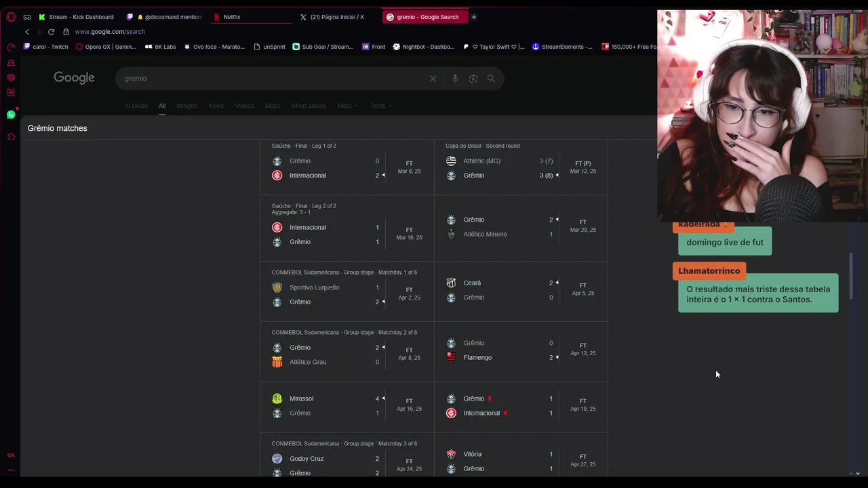This screenshot has height=488, width=868.
Task: Click Vitória crest icon
Action: click(451, 454)
